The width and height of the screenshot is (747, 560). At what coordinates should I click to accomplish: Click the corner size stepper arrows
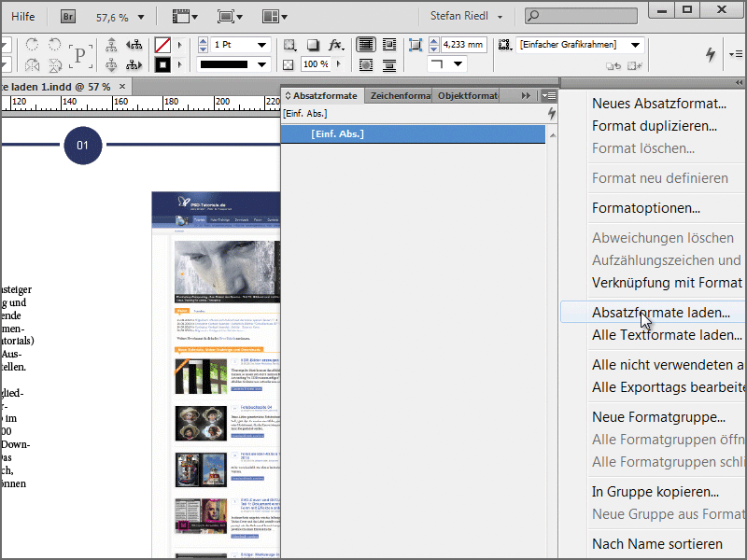tap(433, 45)
